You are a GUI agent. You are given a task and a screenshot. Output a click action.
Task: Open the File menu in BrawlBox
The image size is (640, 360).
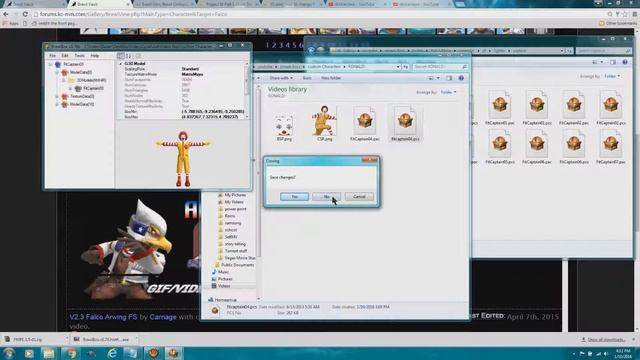tap(52, 56)
